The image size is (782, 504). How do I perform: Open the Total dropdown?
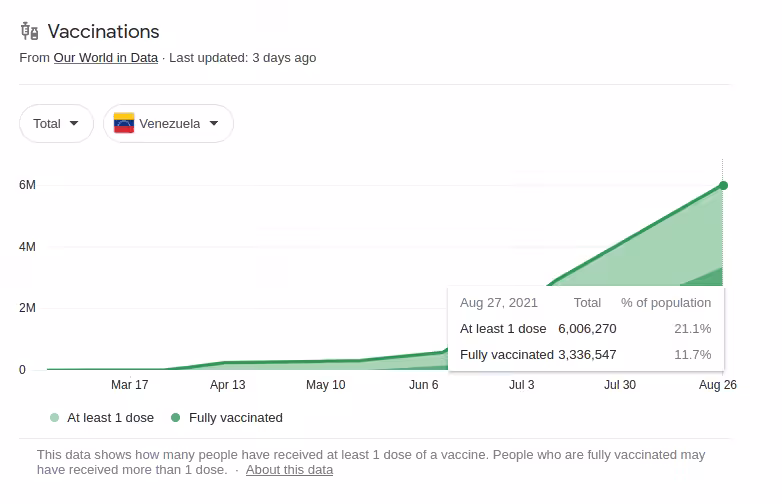click(x=56, y=124)
